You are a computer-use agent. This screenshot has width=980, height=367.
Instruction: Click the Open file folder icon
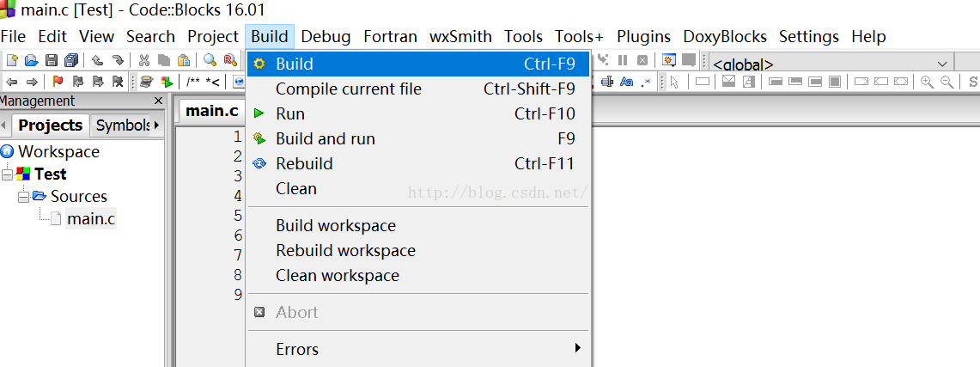[x=31, y=60]
